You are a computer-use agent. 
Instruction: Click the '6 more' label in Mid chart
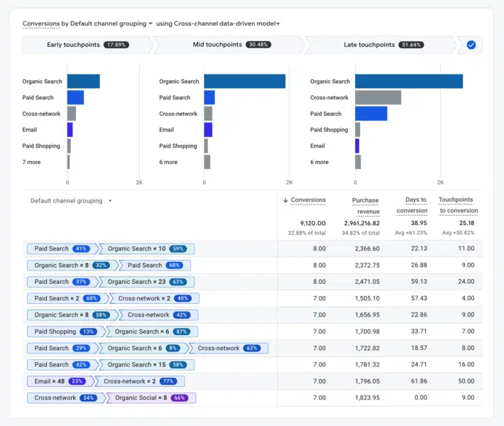point(168,162)
